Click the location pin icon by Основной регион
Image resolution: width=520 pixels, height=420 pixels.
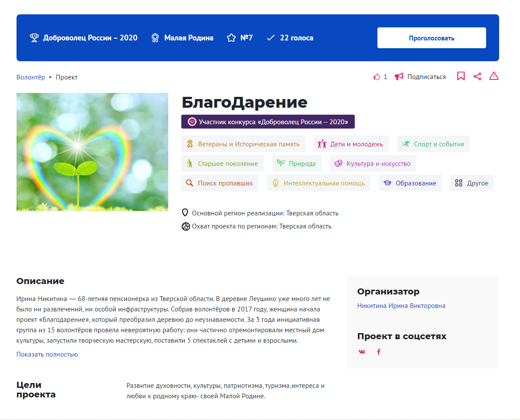click(x=185, y=213)
